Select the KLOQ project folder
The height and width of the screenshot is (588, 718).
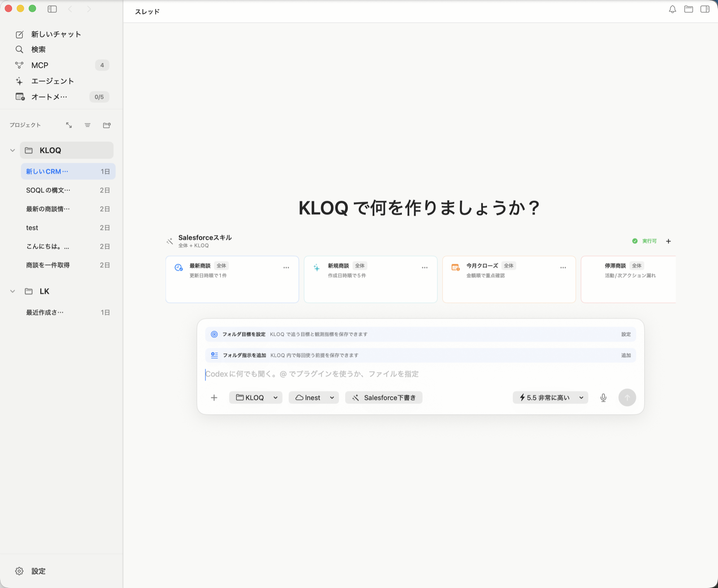pos(67,150)
